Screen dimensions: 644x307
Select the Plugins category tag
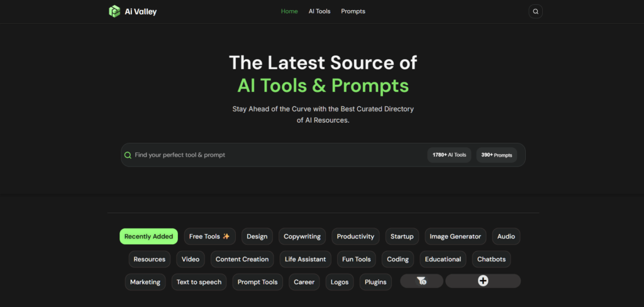[x=376, y=282]
